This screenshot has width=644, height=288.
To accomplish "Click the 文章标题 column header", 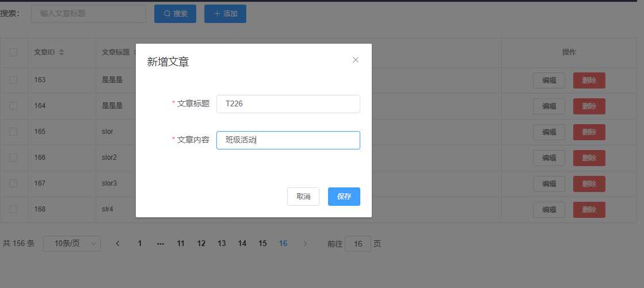I will pyautogui.click(x=116, y=52).
